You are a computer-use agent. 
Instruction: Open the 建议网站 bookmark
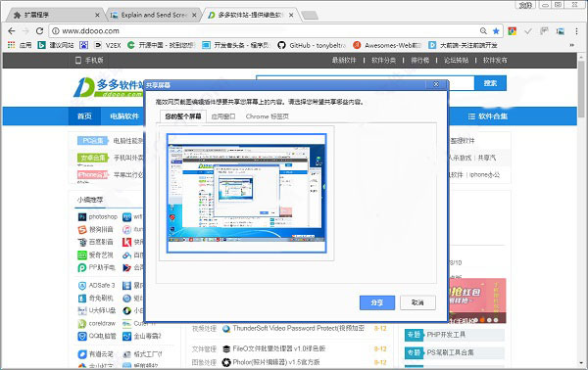click(56, 45)
